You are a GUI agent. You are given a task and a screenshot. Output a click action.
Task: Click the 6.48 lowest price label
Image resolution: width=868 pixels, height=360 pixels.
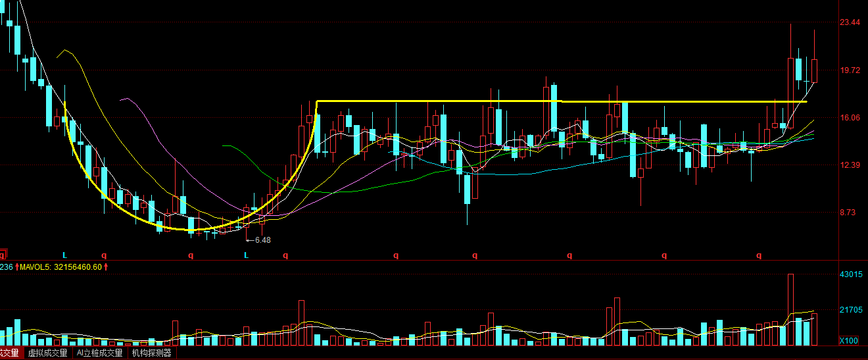pyautogui.click(x=262, y=240)
